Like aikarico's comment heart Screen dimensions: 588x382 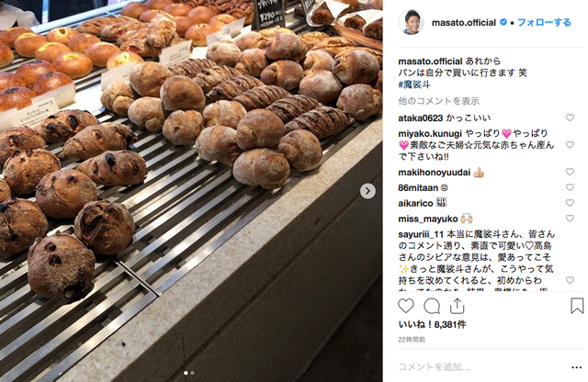pyautogui.click(x=570, y=203)
